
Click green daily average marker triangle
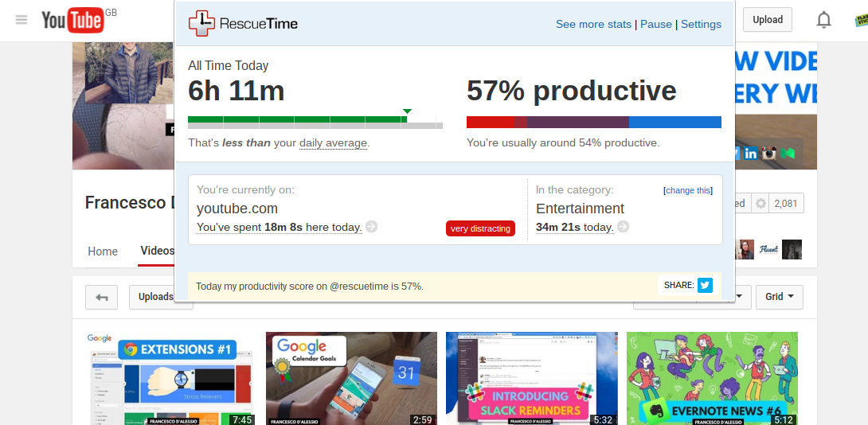click(407, 111)
